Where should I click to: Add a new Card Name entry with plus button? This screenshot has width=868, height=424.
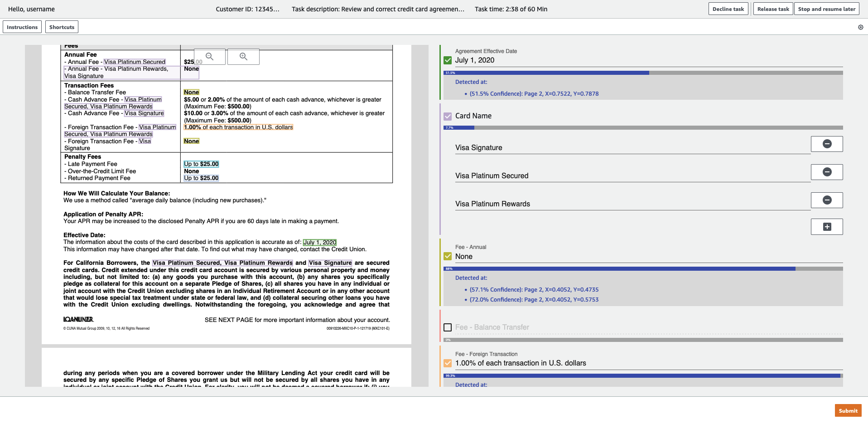click(x=827, y=227)
